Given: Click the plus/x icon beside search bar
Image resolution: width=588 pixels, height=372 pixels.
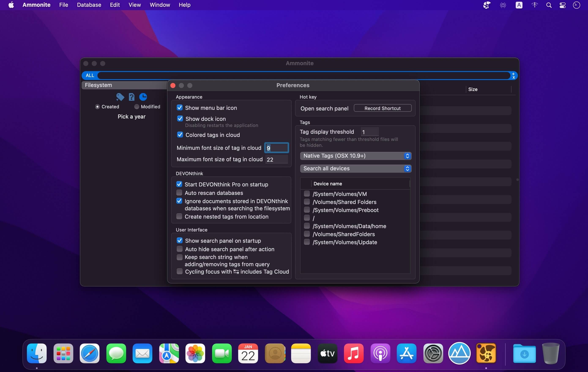Looking at the screenshot, I should tap(514, 76).
